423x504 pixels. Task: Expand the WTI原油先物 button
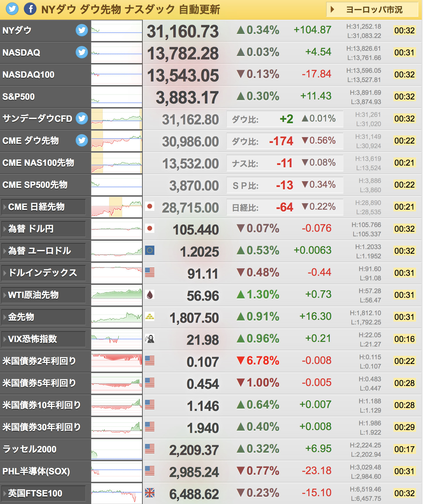coord(44,295)
